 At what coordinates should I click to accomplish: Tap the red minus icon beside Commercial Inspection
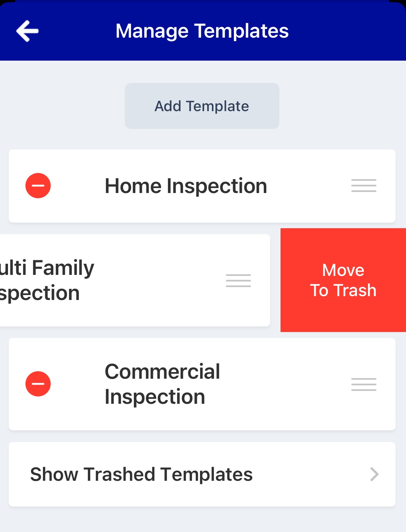click(x=38, y=384)
